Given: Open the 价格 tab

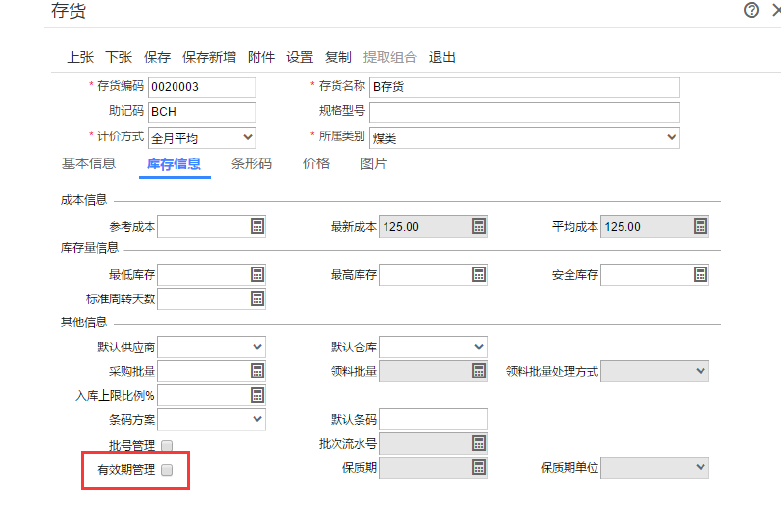Looking at the screenshot, I should pos(316,164).
